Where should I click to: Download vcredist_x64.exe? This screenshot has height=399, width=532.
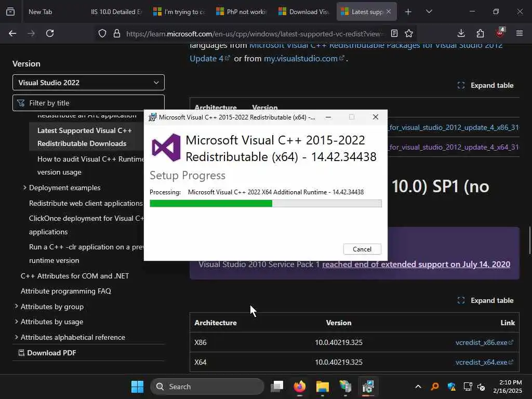pyautogui.click(x=484, y=362)
